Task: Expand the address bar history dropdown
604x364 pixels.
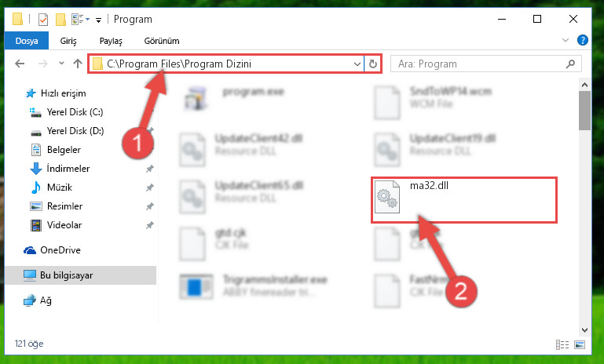Action: 357,64
